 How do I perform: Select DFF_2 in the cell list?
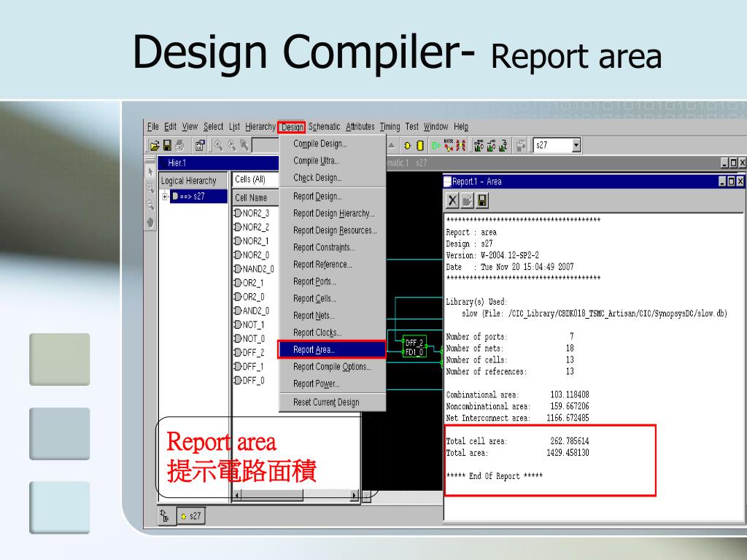click(x=249, y=353)
